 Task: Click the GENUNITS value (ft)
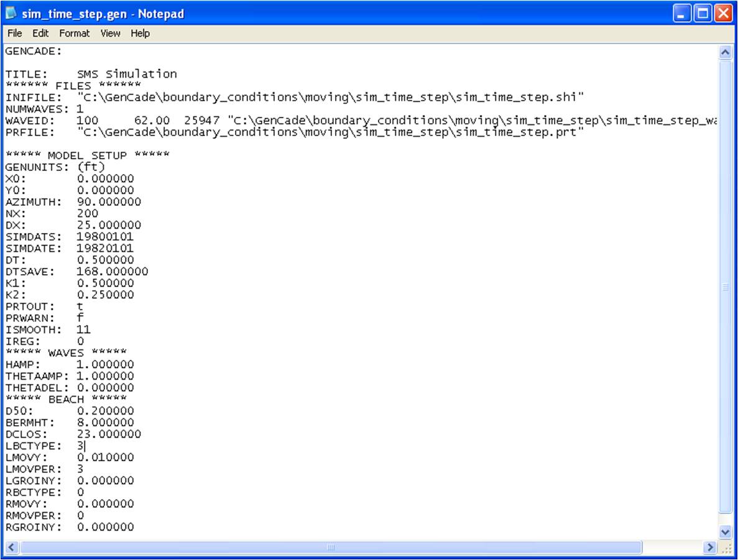91,167
